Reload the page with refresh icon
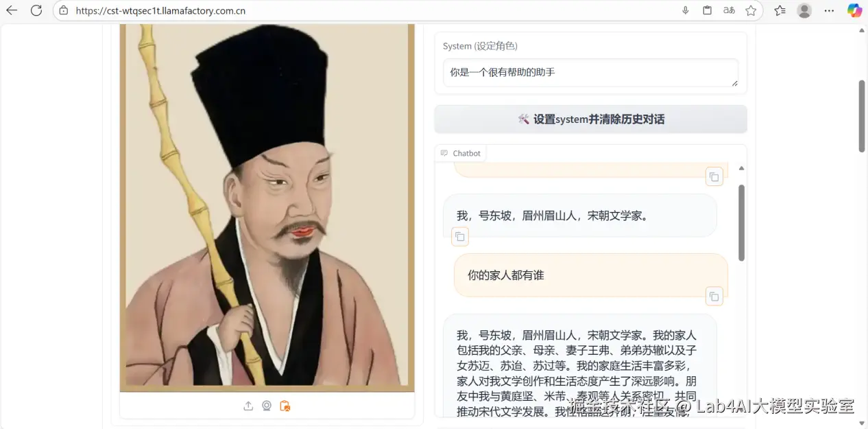 click(x=36, y=10)
